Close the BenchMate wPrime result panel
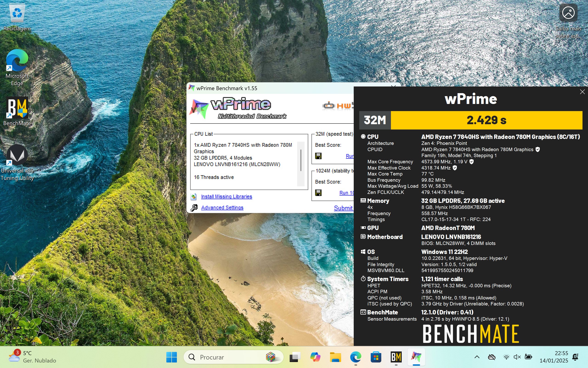 (582, 92)
